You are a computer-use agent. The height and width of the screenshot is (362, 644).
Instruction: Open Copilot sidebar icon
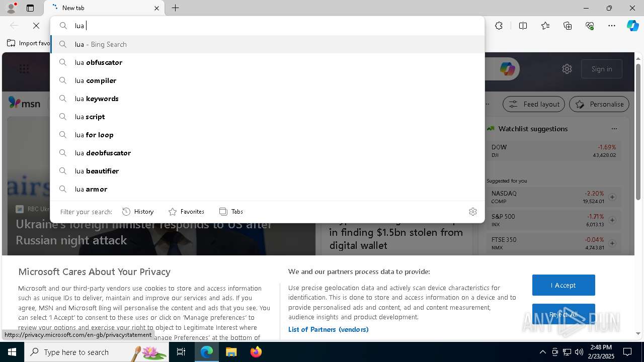[632, 26]
